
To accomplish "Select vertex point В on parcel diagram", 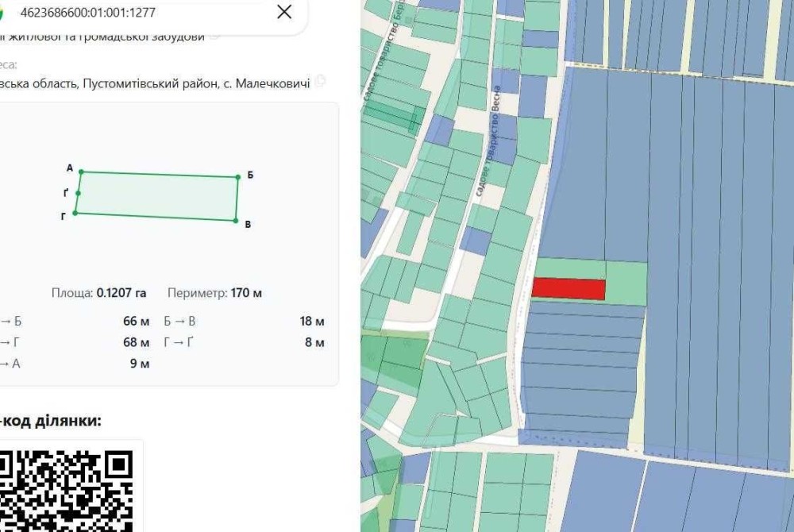I will (236, 220).
